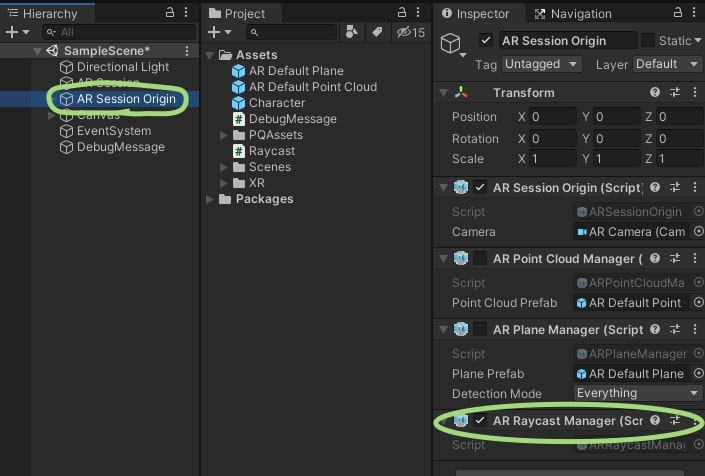Disable AR Session Origin script checkbox

point(480,187)
